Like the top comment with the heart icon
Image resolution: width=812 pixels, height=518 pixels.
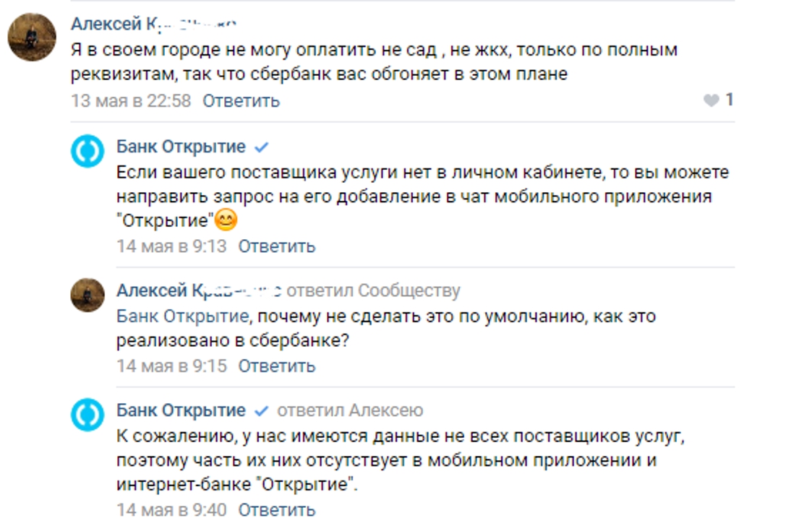[711, 100]
